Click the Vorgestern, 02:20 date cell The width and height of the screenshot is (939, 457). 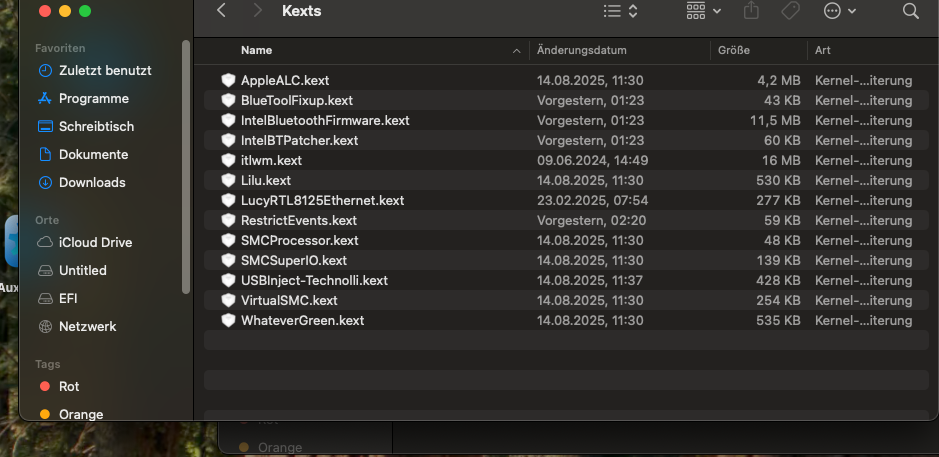(x=591, y=220)
